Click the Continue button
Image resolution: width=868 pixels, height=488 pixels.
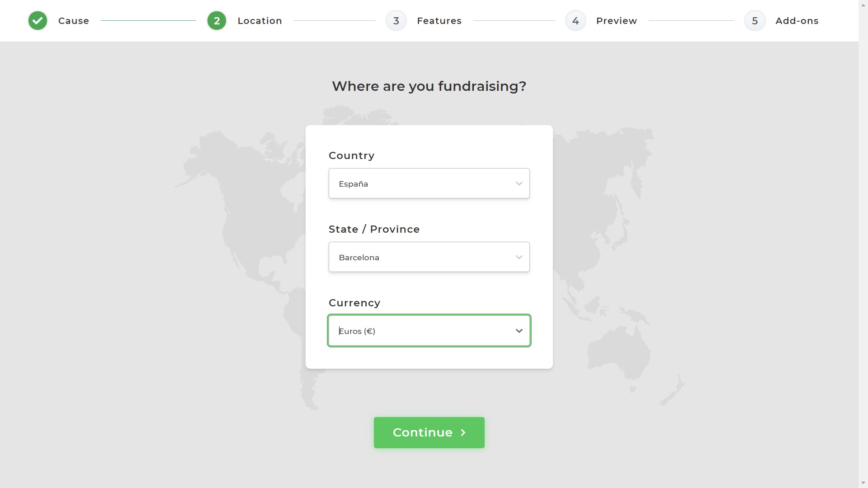pyautogui.click(x=429, y=433)
